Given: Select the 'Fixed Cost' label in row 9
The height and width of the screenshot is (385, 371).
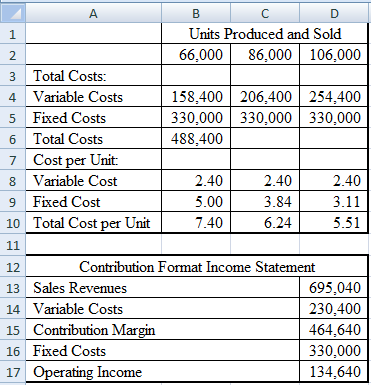Looking at the screenshot, I should point(66,202).
